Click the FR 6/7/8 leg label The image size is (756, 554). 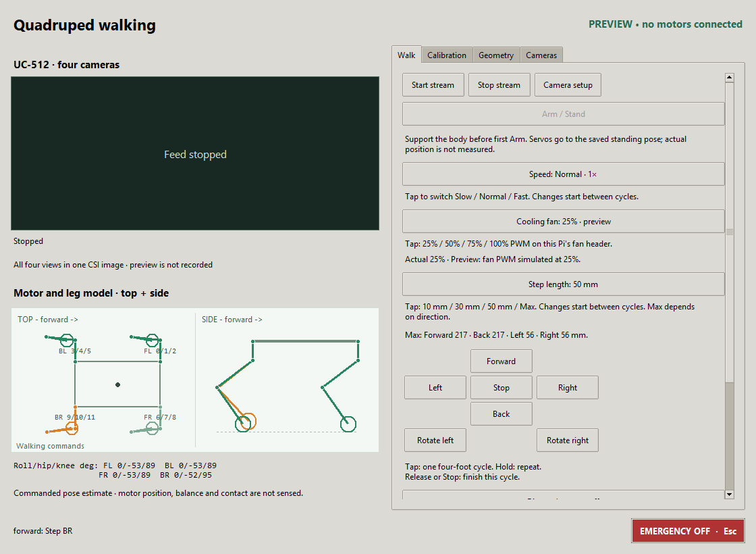(160, 417)
